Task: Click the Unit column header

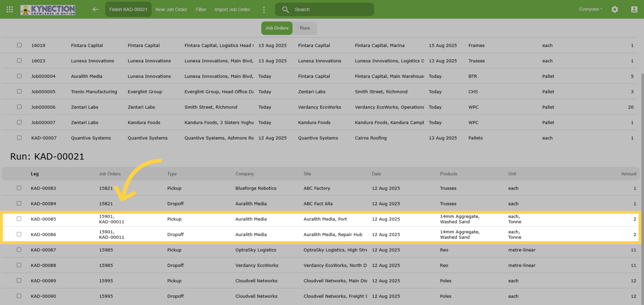Action: [512, 174]
